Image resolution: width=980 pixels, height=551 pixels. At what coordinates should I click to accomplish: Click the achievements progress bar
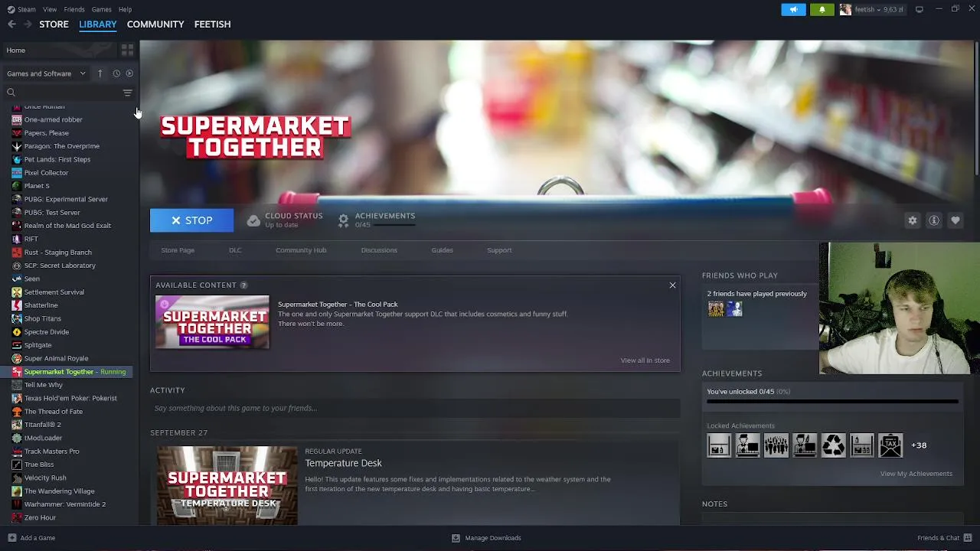tap(832, 401)
